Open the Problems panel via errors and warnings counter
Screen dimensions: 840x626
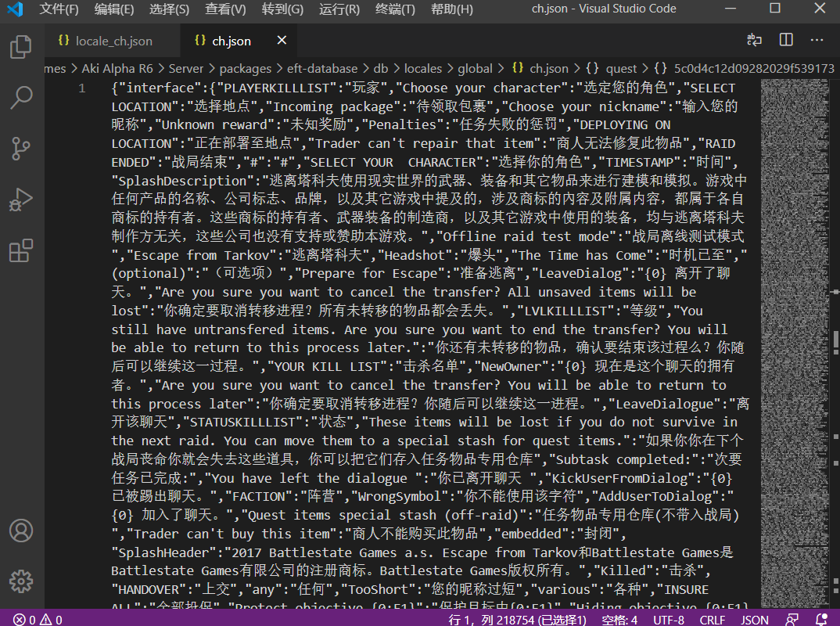point(38,620)
